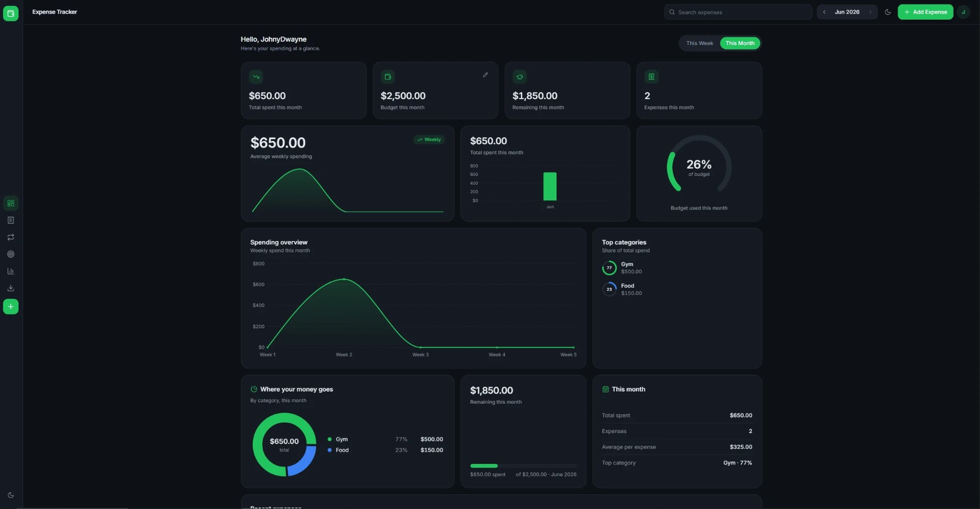This screenshot has width=980, height=509.
Task: Select the This Month tab
Action: click(740, 43)
